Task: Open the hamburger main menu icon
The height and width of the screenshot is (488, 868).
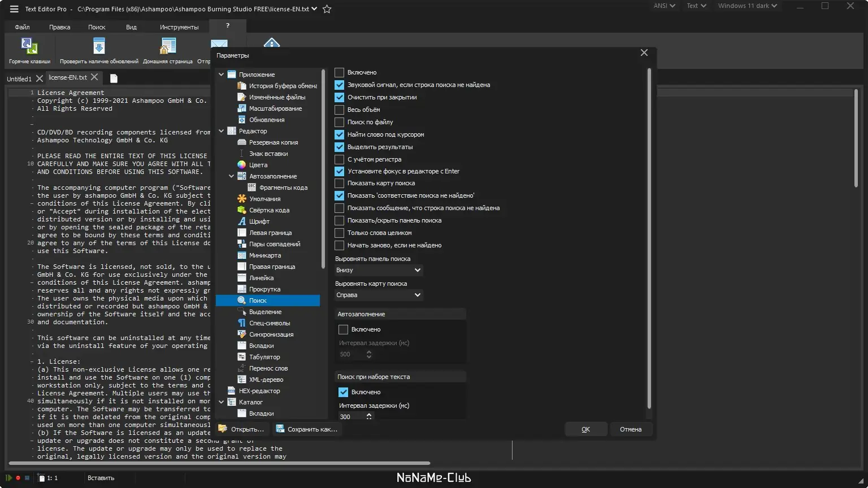Action: [x=14, y=9]
